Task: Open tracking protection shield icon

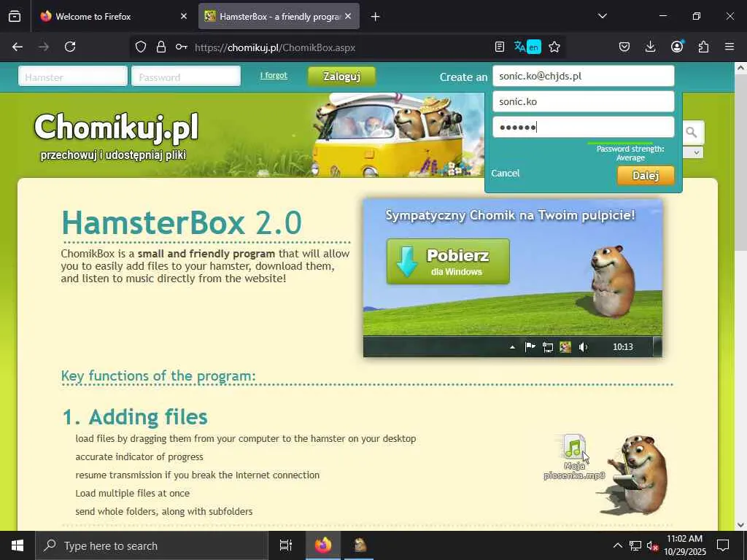Action: [141, 47]
